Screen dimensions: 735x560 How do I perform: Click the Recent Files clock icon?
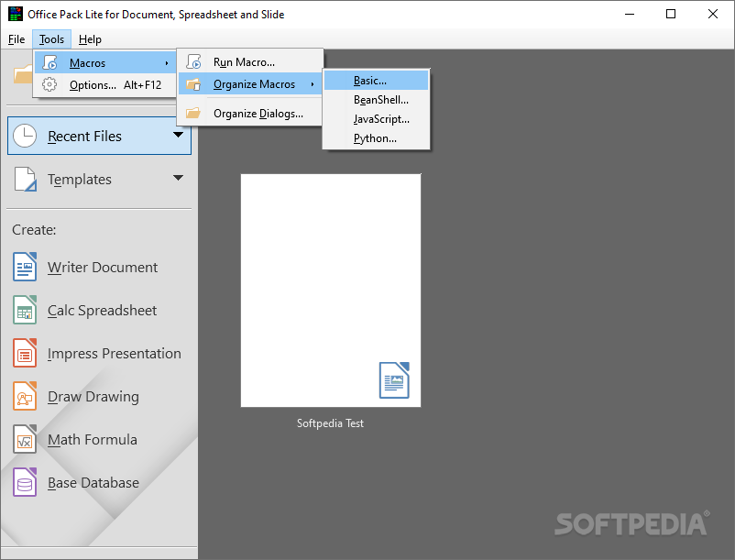(x=25, y=136)
